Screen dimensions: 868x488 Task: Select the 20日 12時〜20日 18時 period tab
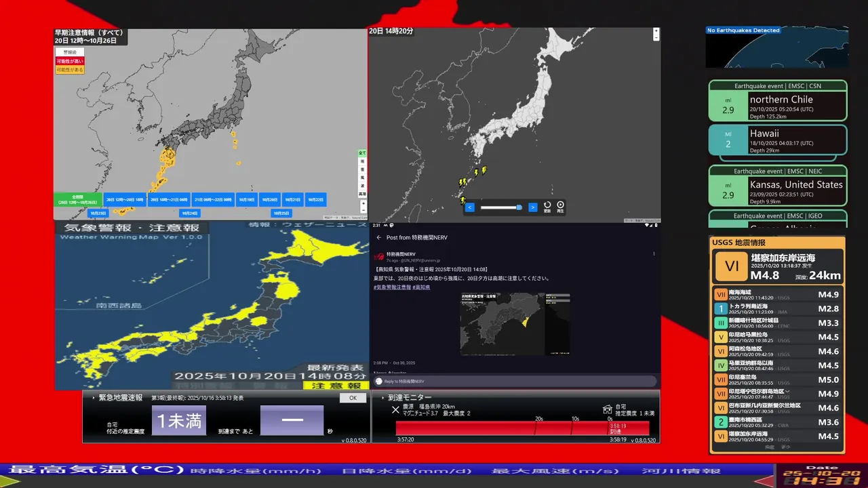click(125, 199)
